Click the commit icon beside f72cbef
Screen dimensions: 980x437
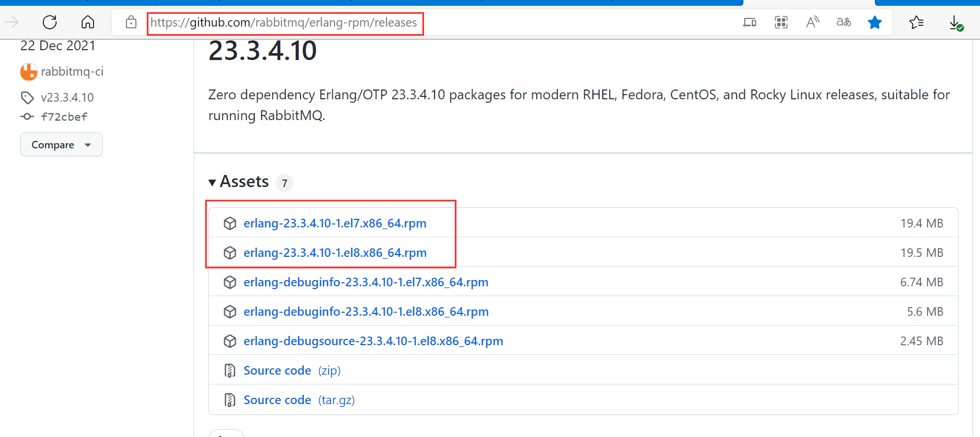[27, 117]
